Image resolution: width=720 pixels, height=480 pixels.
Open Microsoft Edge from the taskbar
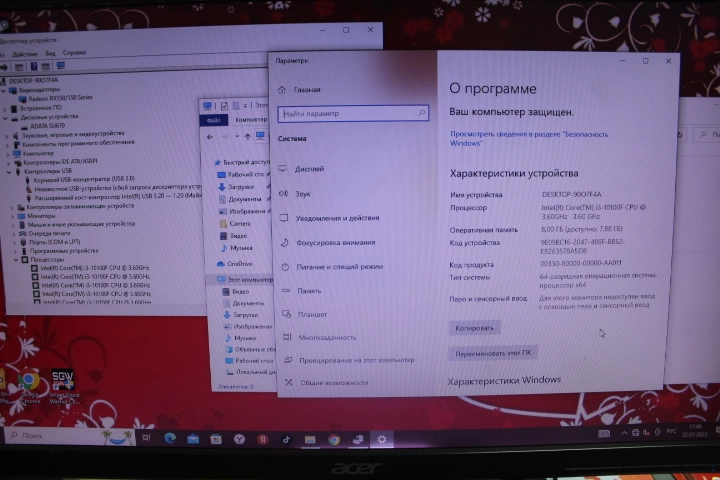point(170,438)
